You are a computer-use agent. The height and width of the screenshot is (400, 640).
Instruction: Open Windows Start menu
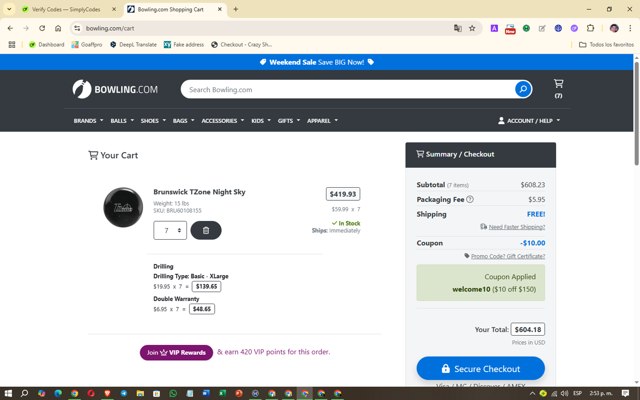point(8,393)
